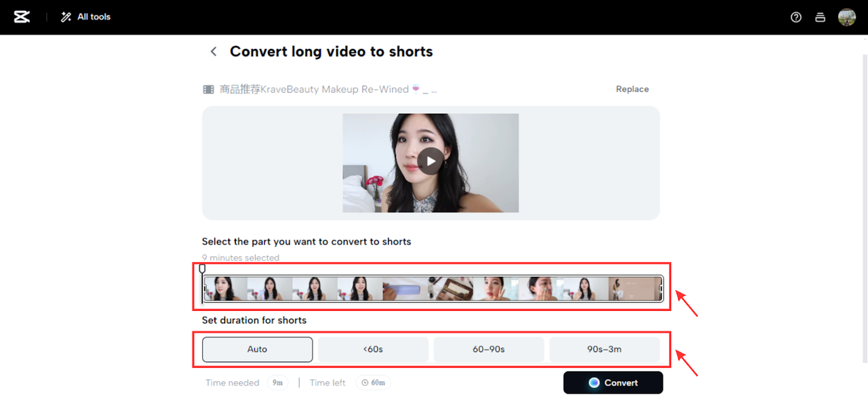Choose the 60–90s duration option
Viewport: 868px width, 403px height.
[488, 349]
